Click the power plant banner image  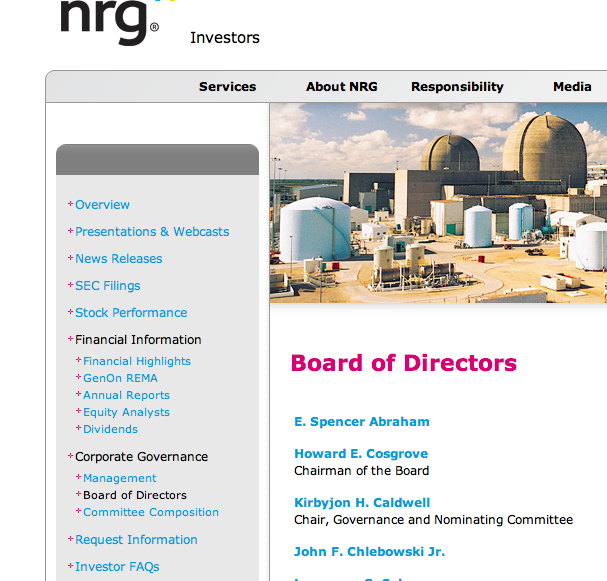pos(438,203)
